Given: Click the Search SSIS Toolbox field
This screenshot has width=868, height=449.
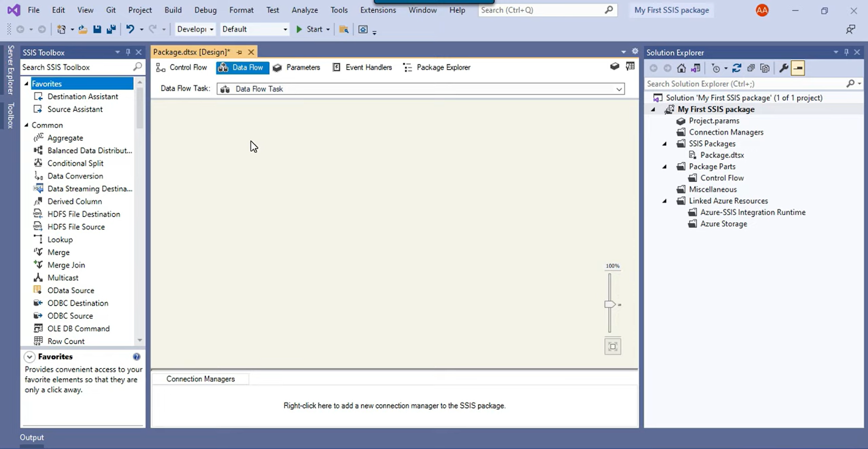Looking at the screenshot, I should [76, 67].
